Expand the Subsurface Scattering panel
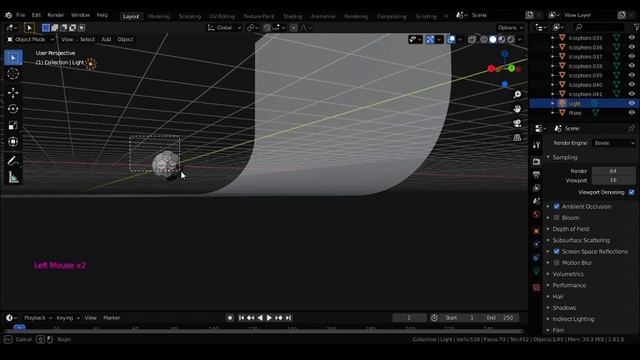Viewport: 640px width, 360px height. (x=548, y=240)
